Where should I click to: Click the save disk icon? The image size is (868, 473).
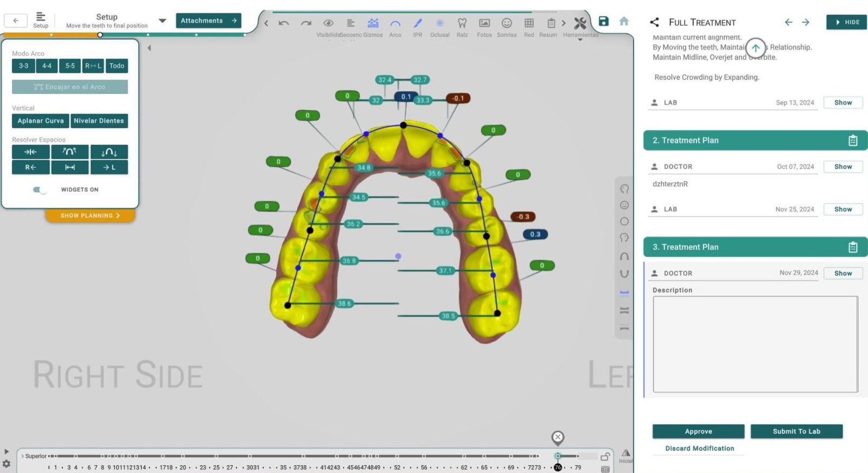click(603, 21)
